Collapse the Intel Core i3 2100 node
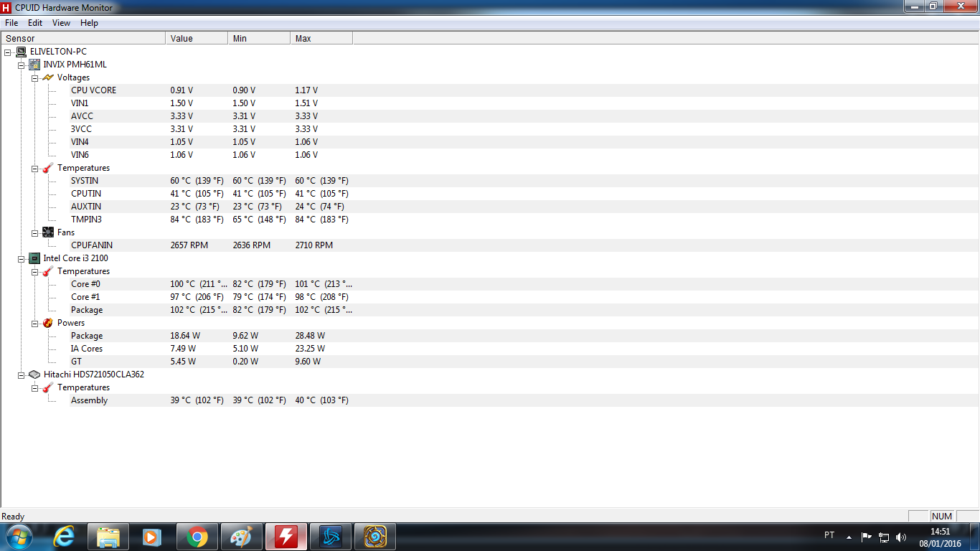980x551 pixels. [22, 258]
